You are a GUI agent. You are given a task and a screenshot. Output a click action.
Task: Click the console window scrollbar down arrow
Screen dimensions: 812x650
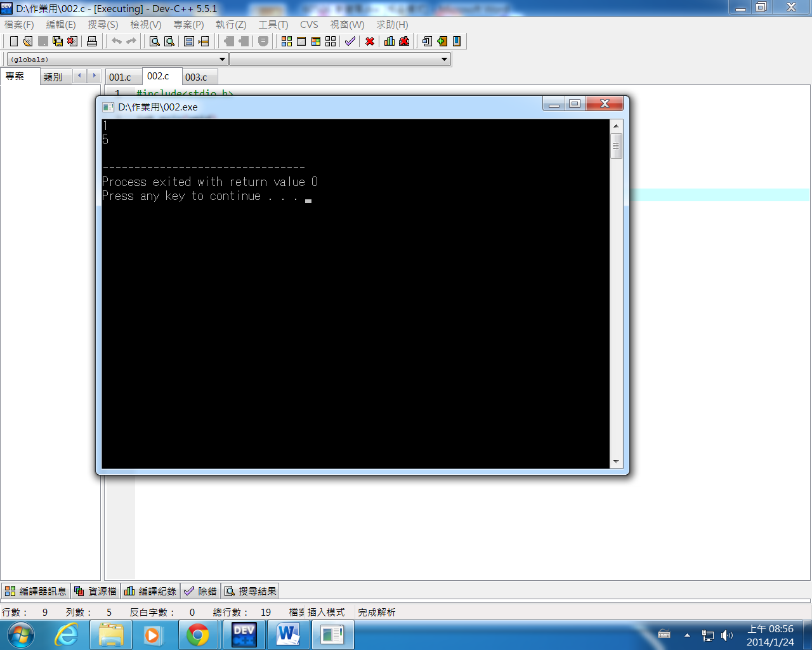616,462
